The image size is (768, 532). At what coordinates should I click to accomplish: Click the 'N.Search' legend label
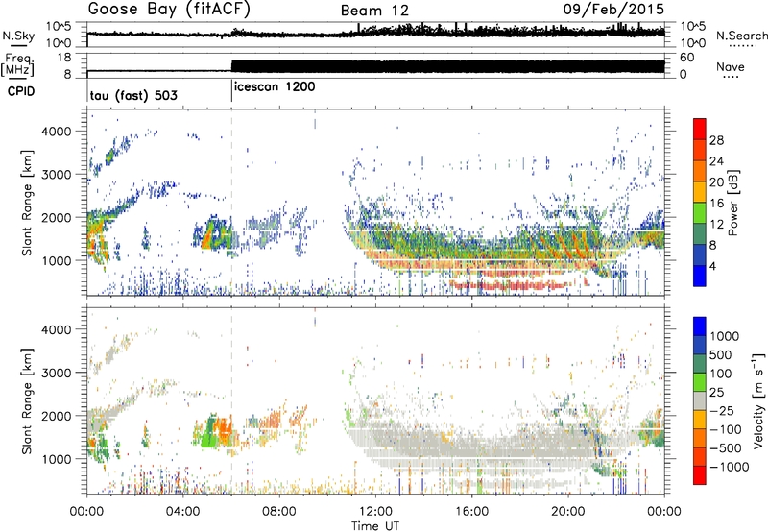741,36
